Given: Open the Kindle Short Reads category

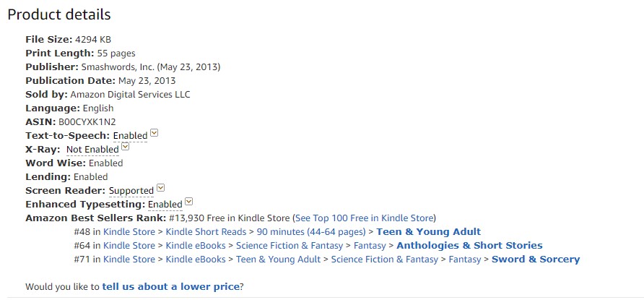Looking at the screenshot, I should 206,232.
